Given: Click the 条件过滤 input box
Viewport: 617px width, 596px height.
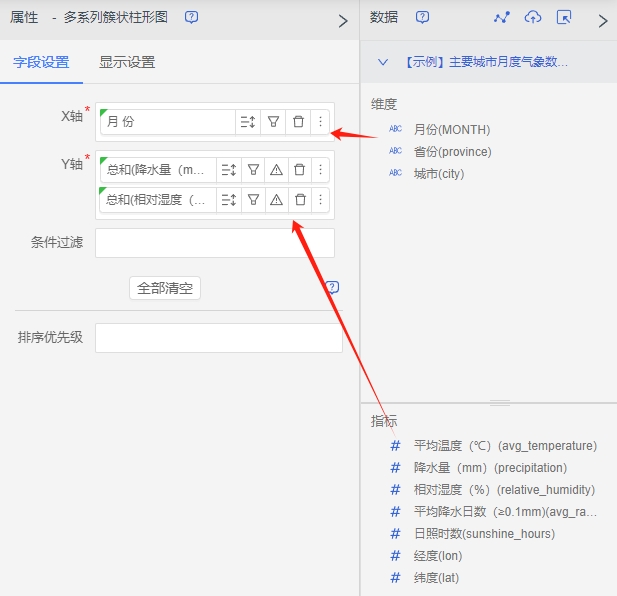Looking at the screenshot, I should [x=214, y=243].
